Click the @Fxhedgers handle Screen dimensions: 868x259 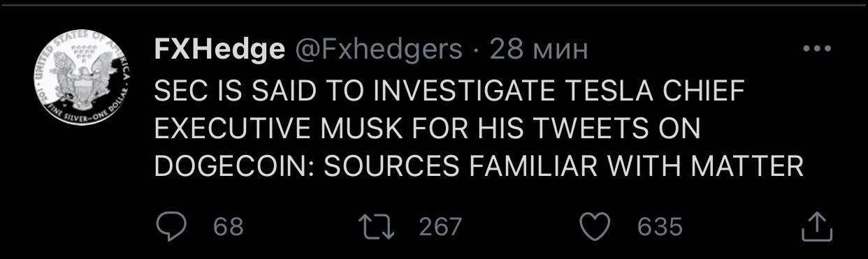tap(377, 50)
